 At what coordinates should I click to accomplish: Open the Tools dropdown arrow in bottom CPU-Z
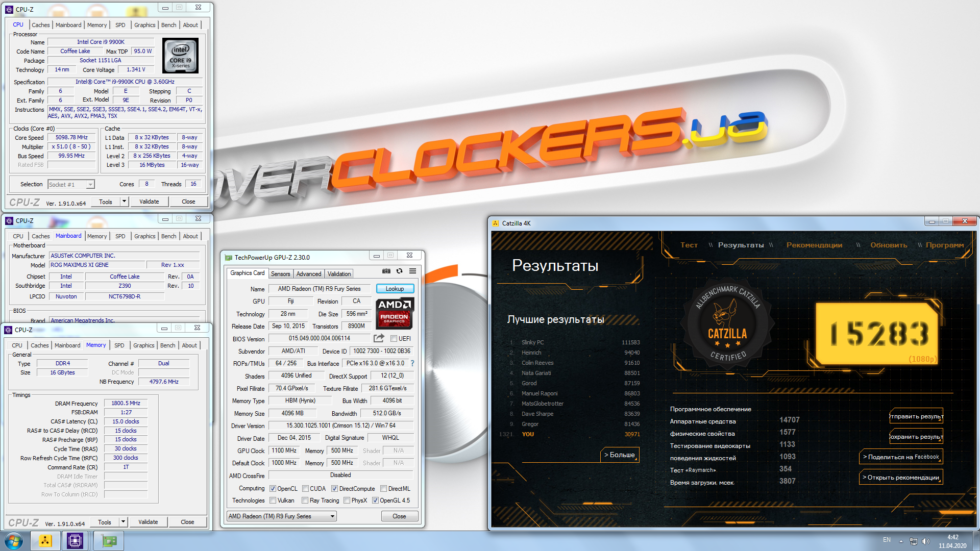coord(122,522)
